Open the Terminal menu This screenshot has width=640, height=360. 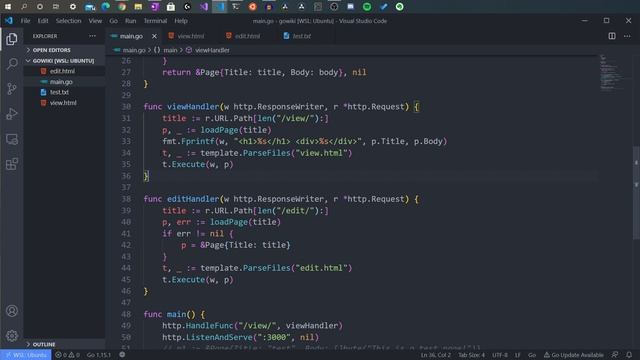coord(155,21)
